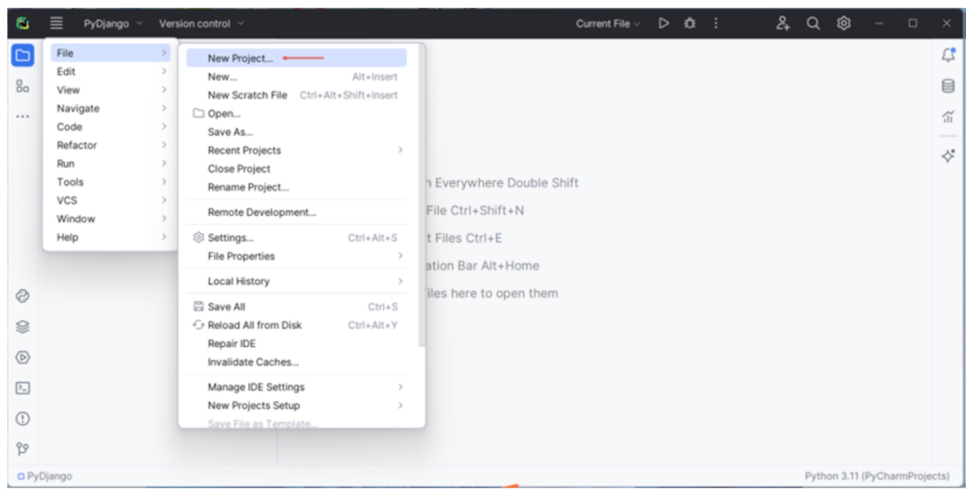The width and height of the screenshot is (980, 502).
Task: Click the Notifications bell icon
Action: point(948,55)
